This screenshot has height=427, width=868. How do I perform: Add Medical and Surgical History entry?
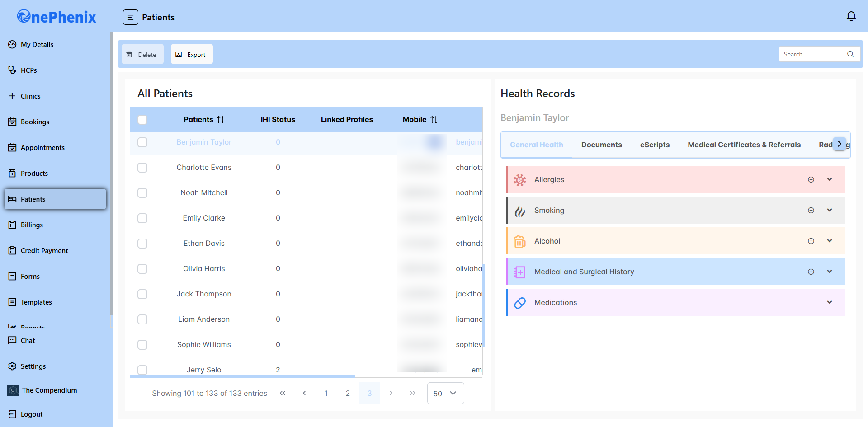[811, 272]
